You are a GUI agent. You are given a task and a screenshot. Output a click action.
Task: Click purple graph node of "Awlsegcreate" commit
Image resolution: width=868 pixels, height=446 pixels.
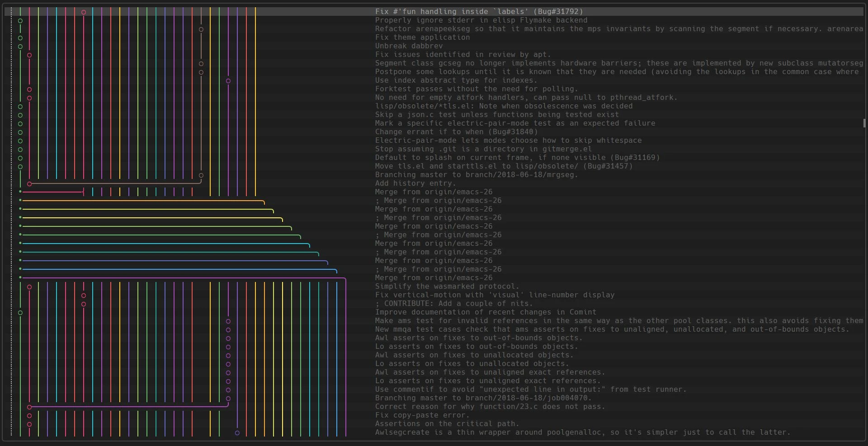237,433
